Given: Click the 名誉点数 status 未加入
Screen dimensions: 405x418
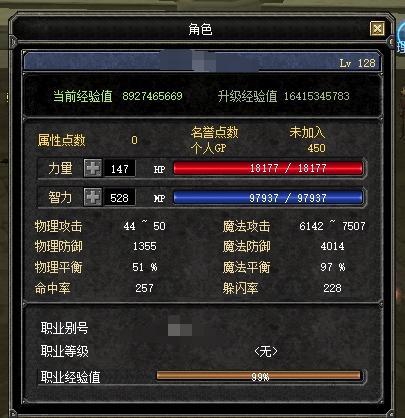Looking at the screenshot, I should click(307, 132).
